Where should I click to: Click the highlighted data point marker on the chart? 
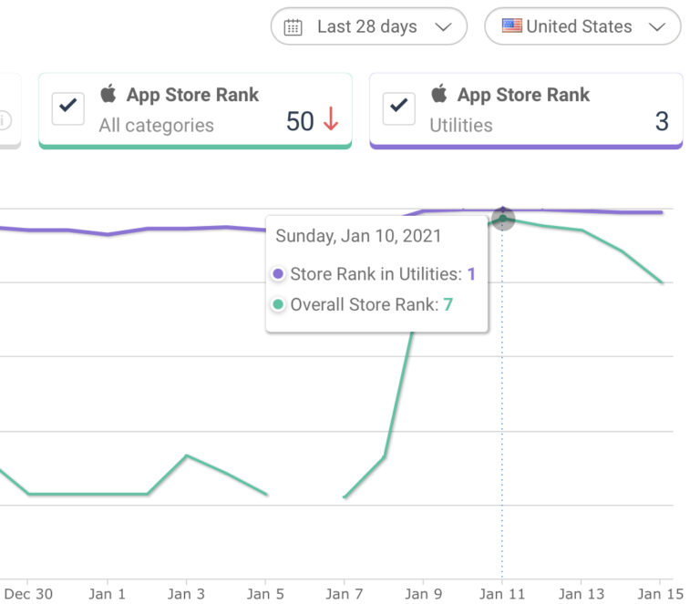tap(503, 218)
